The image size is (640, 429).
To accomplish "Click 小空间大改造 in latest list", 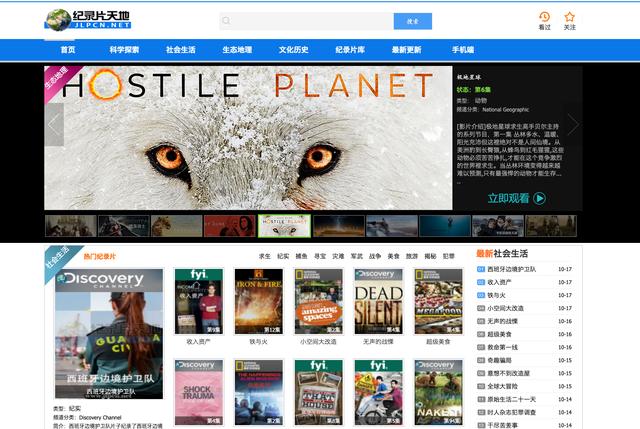I will [506, 308].
